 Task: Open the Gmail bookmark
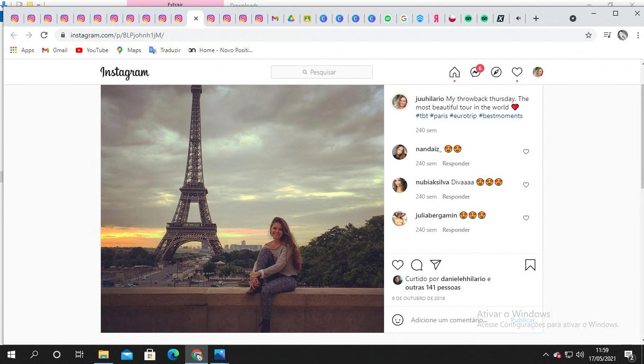(x=55, y=50)
